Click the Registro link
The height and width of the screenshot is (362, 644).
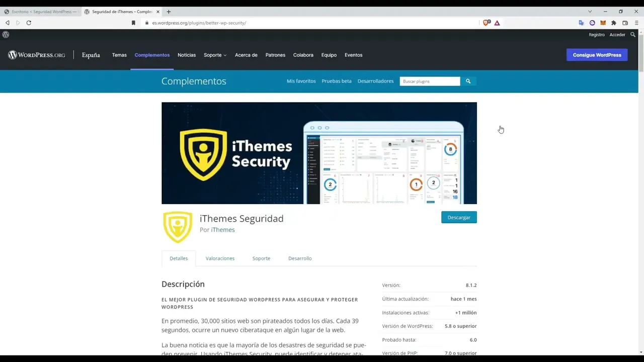click(597, 35)
